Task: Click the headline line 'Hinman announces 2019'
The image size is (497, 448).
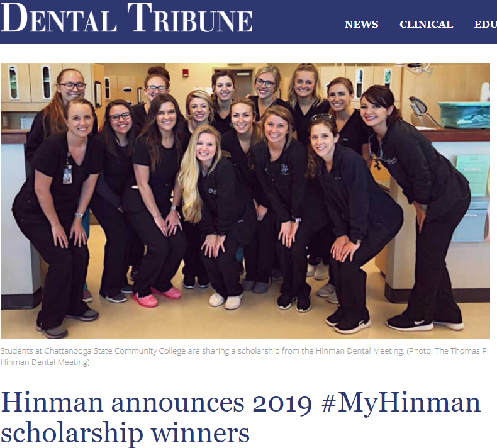Action: click(157, 403)
